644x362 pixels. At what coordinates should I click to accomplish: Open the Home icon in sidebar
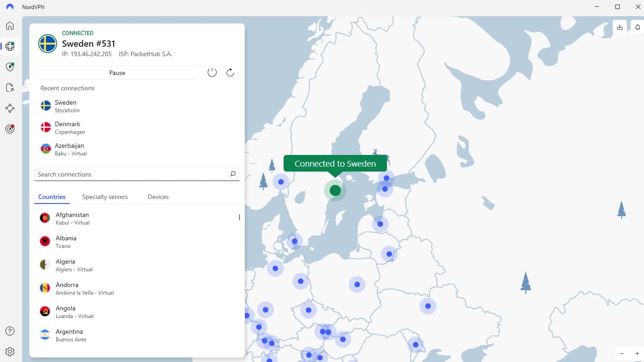coord(10,26)
